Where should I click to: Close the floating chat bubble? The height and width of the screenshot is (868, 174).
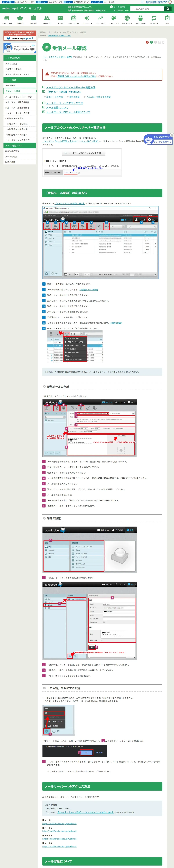click(x=172, y=135)
